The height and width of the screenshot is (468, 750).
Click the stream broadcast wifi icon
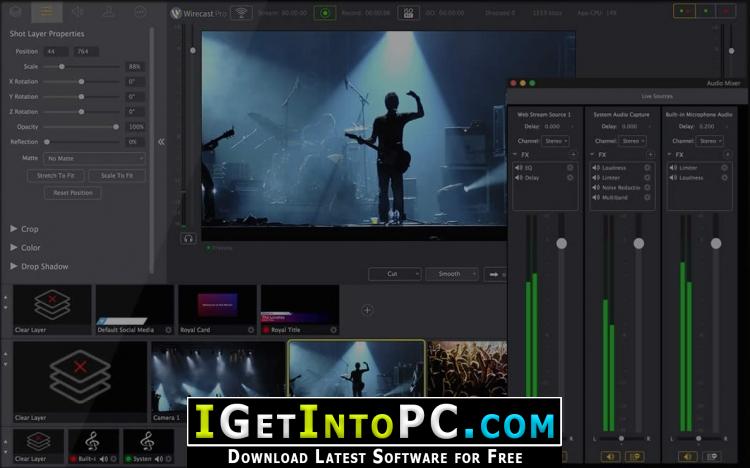coord(242,13)
